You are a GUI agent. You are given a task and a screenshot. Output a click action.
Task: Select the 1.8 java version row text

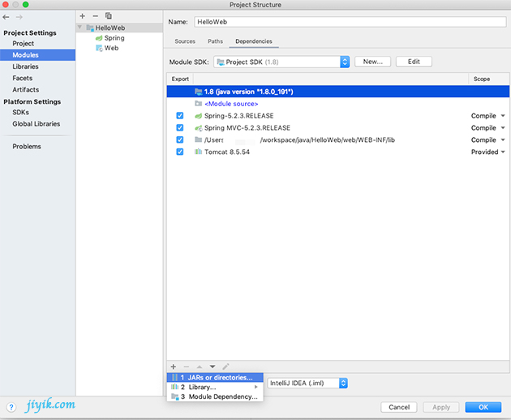249,92
